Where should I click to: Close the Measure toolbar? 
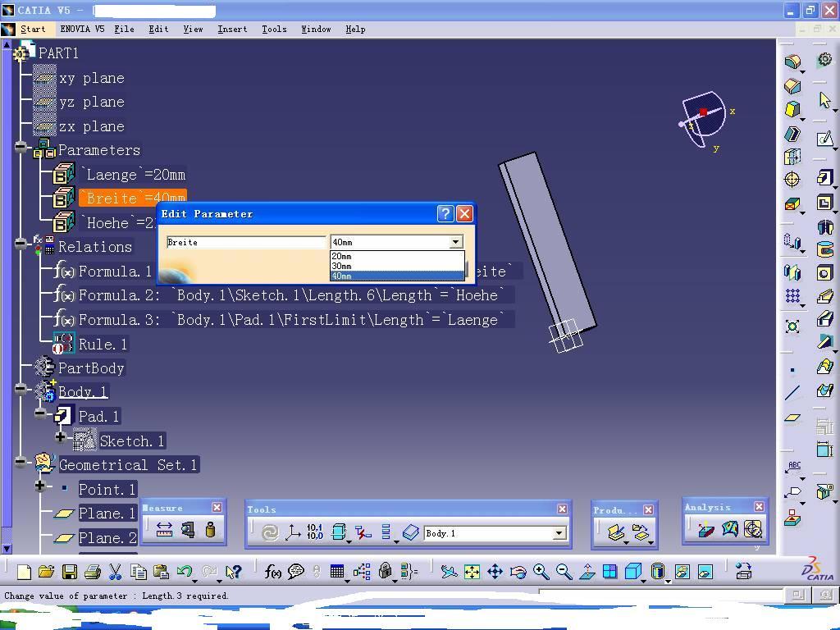click(x=217, y=507)
